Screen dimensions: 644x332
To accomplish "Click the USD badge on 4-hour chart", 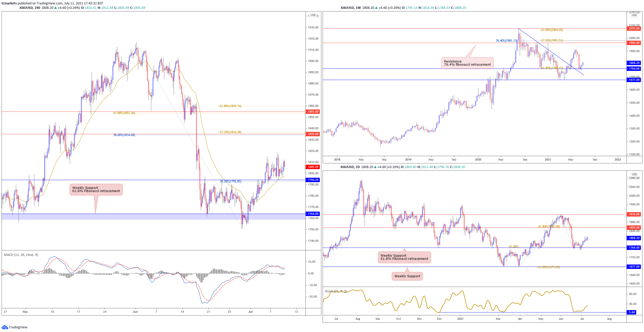I will (313, 15).
